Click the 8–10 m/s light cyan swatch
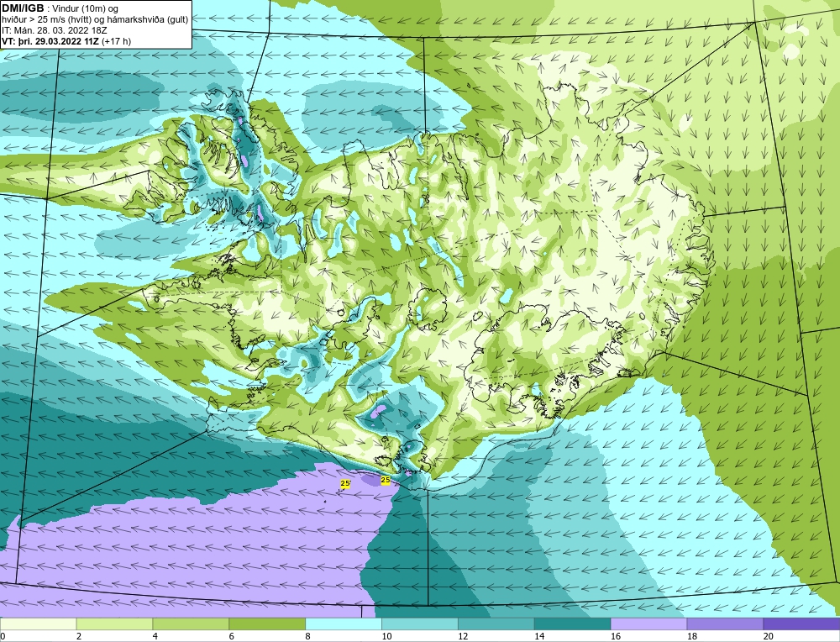 [344, 624]
